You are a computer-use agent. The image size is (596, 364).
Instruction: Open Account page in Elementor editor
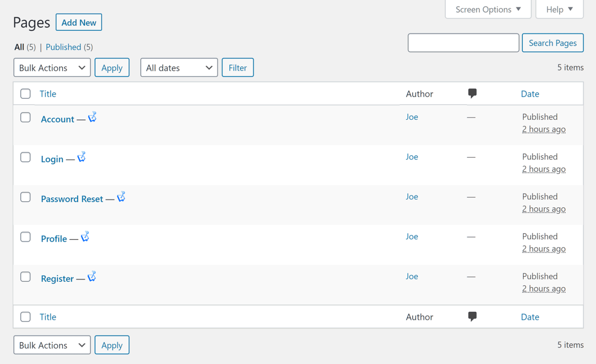(92, 117)
